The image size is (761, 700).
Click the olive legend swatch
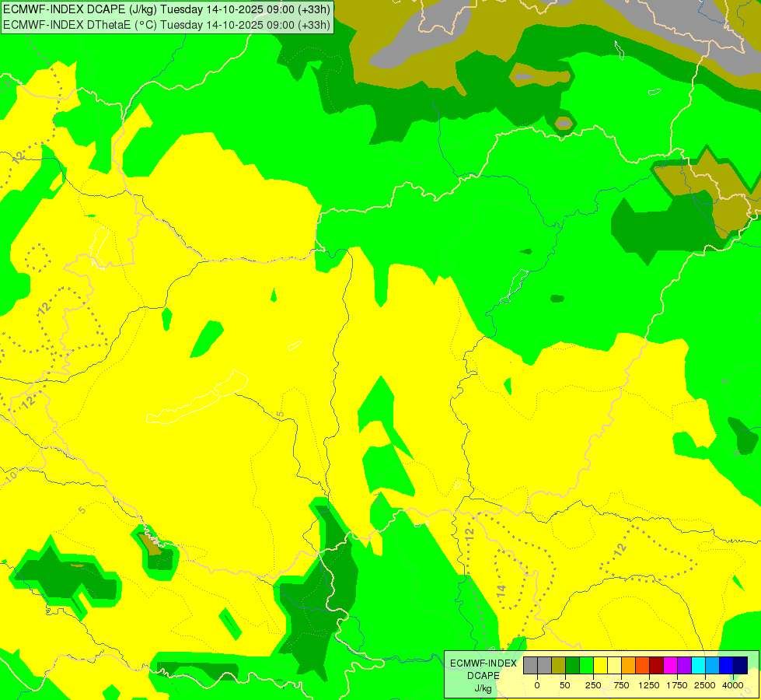[x=558, y=666]
